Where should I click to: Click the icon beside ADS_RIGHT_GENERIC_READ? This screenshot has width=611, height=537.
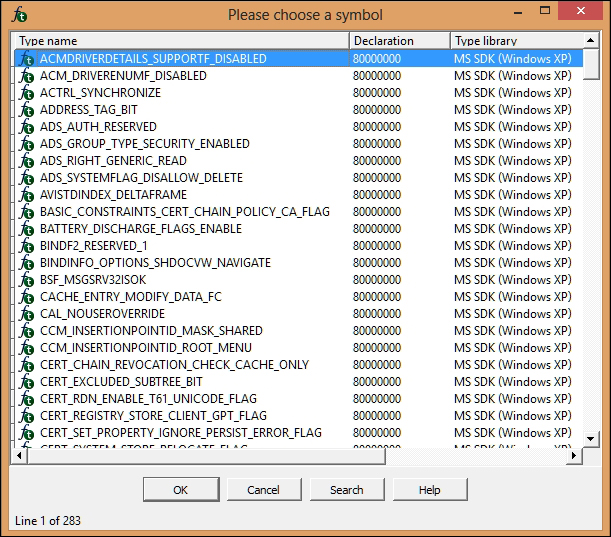pyautogui.click(x=27, y=161)
